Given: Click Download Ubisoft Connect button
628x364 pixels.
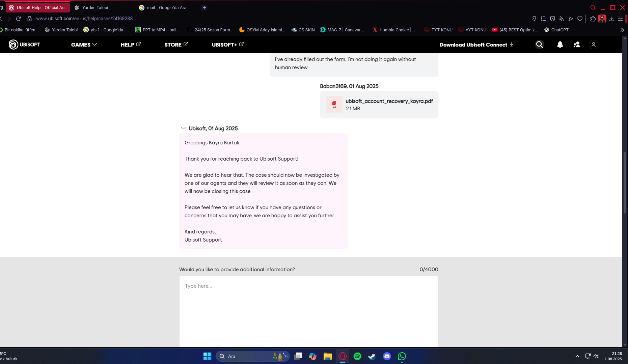Looking at the screenshot, I should [476, 45].
